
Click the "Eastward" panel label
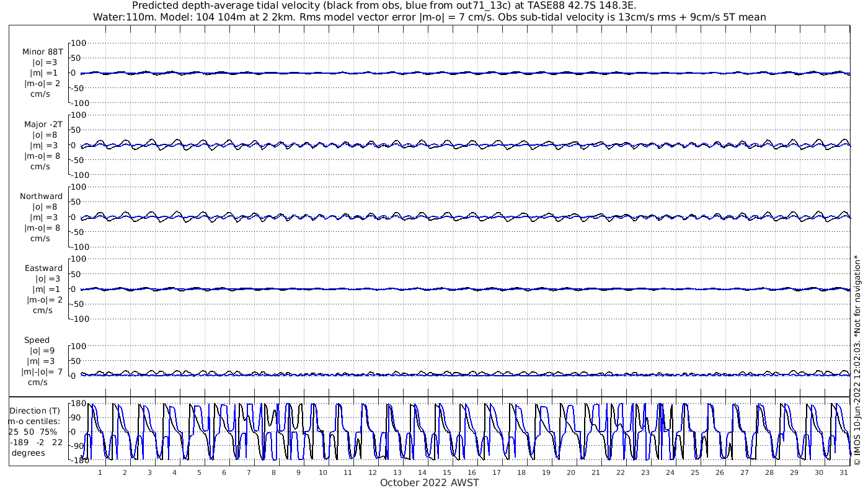[43, 268]
